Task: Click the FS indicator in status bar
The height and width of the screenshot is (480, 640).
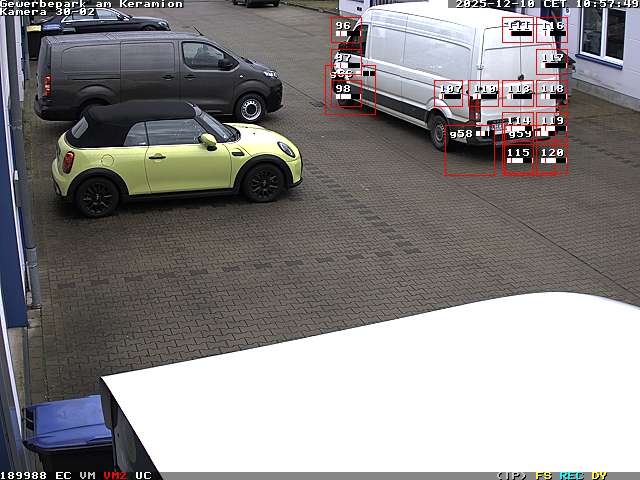Action: coord(543,475)
